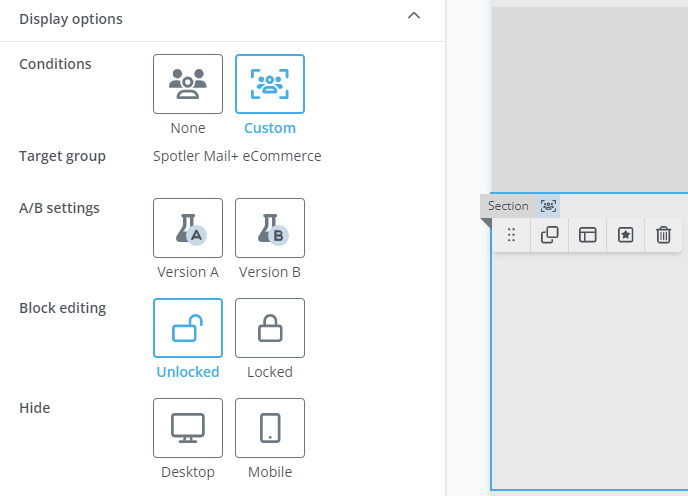688x496 pixels.
Task: Hide section on Desktop
Action: 187,428
